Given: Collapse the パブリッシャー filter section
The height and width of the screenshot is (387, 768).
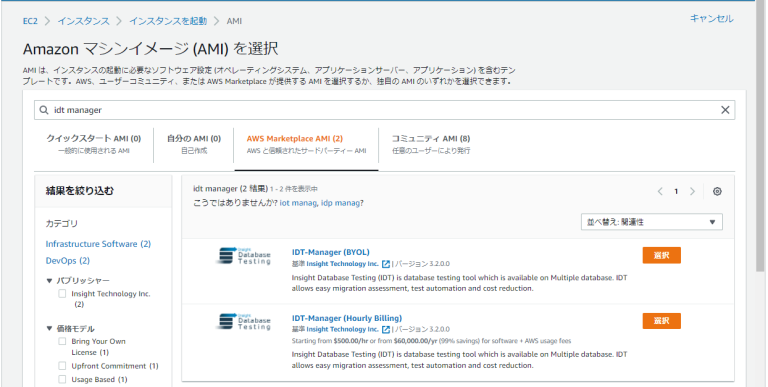Looking at the screenshot, I should tap(49, 281).
